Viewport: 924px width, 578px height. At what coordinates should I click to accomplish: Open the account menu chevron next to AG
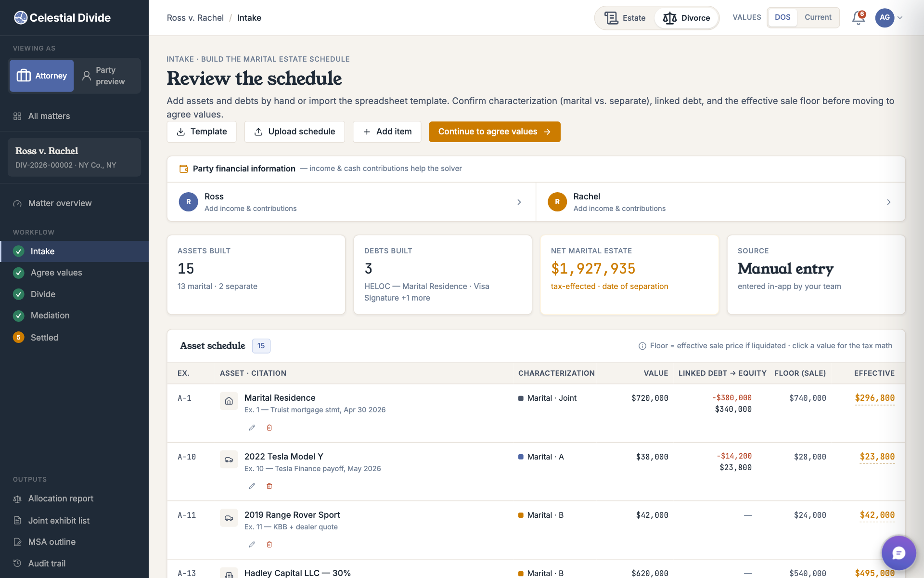point(900,18)
